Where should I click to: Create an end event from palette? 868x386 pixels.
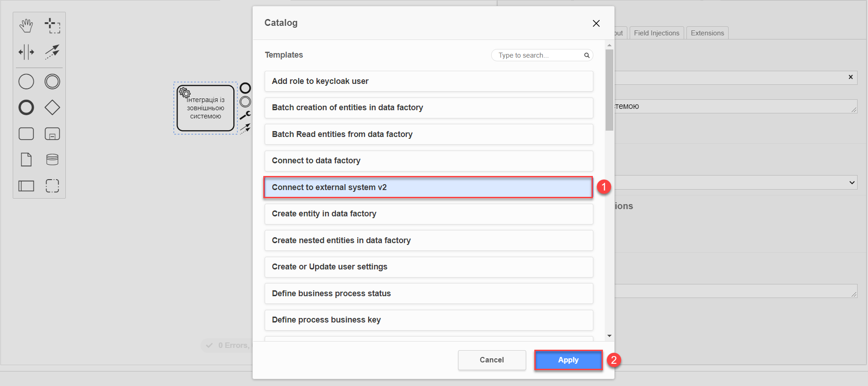pos(26,107)
